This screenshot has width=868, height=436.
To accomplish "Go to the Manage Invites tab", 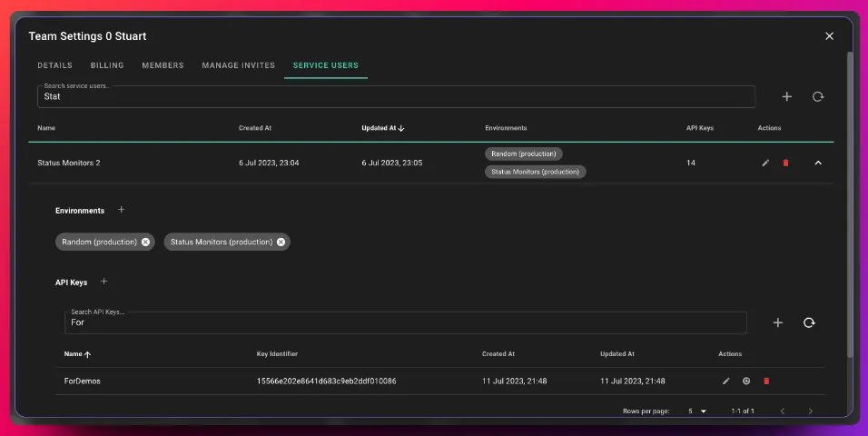I will pyautogui.click(x=238, y=65).
